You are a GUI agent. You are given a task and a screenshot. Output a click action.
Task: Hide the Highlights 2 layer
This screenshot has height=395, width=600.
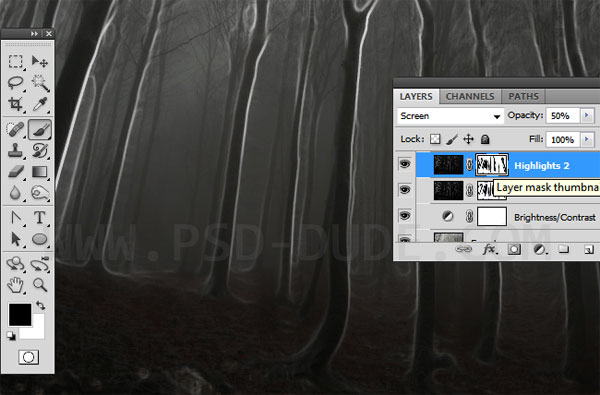pos(405,164)
